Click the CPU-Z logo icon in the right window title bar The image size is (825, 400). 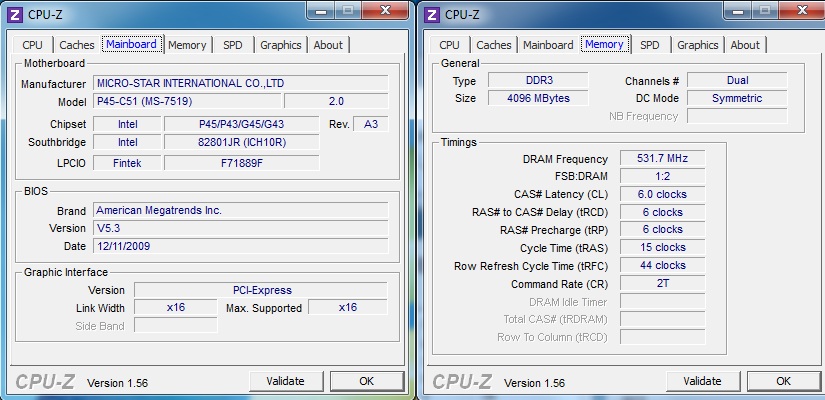[432, 14]
